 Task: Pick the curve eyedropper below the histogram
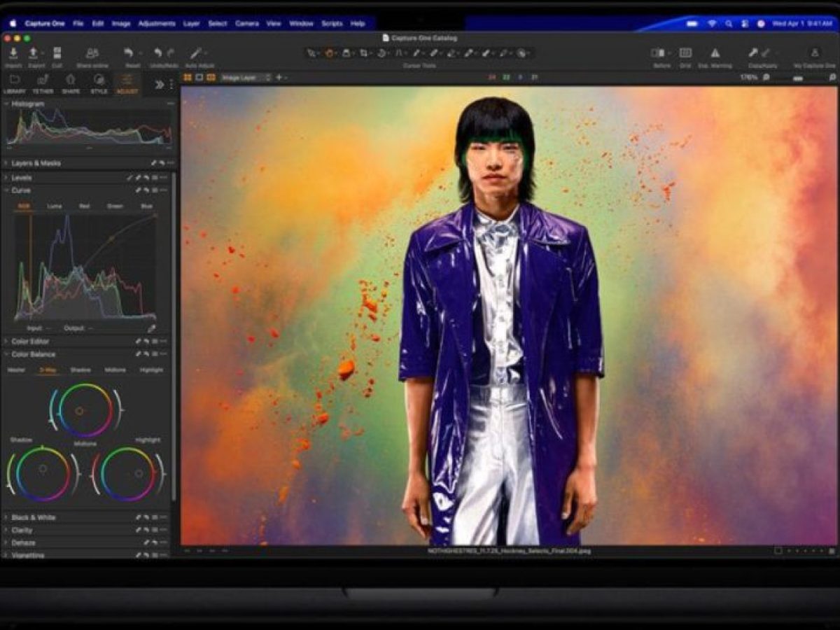coord(151,328)
